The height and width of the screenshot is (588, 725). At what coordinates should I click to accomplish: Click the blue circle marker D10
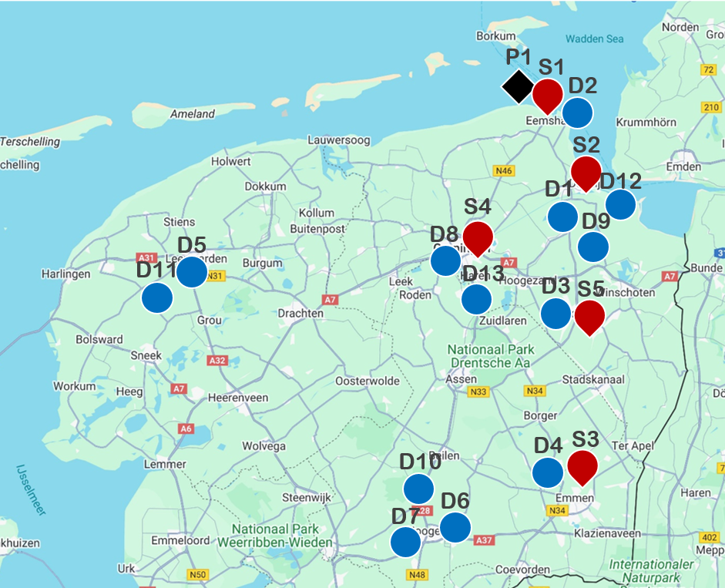click(419, 489)
